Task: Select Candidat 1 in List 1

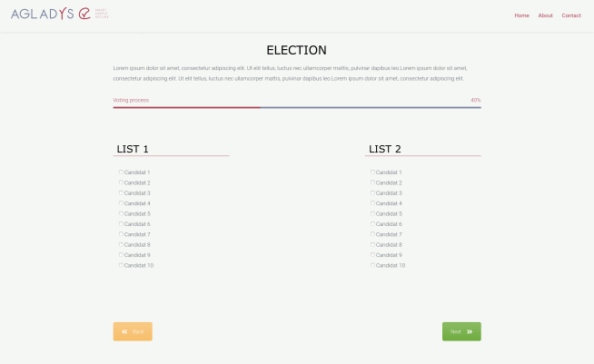Action: click(x=121, y=172)
